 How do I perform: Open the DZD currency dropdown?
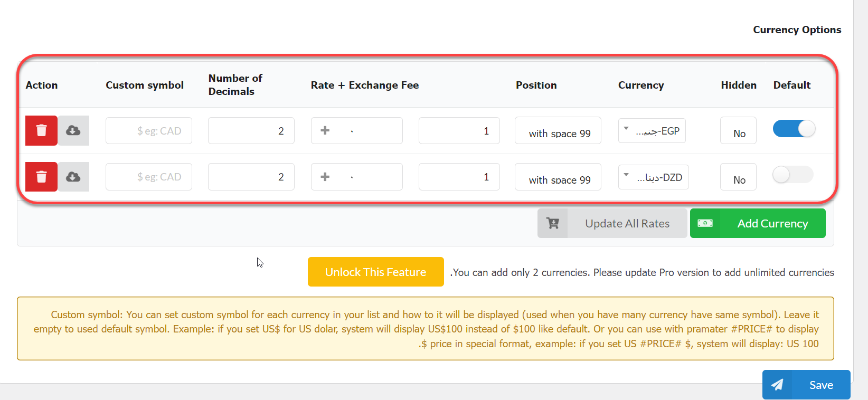click(654, 177)
